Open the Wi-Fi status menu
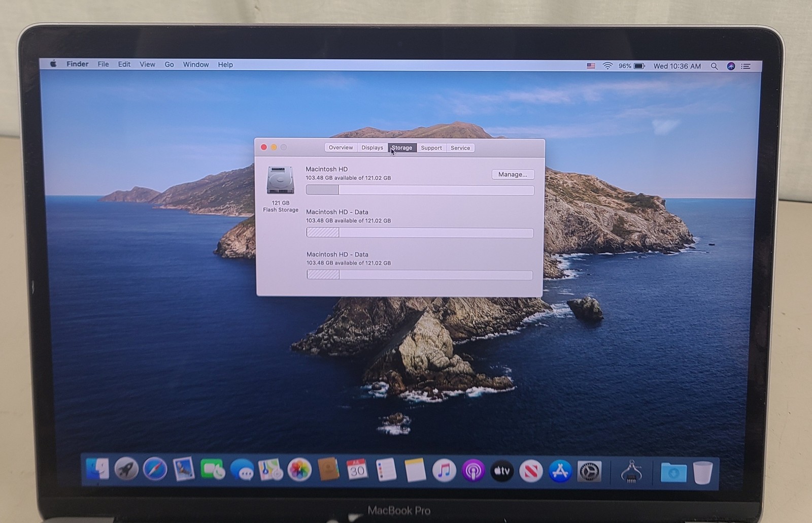Viewport: 812px width, 523px height. 607,66
